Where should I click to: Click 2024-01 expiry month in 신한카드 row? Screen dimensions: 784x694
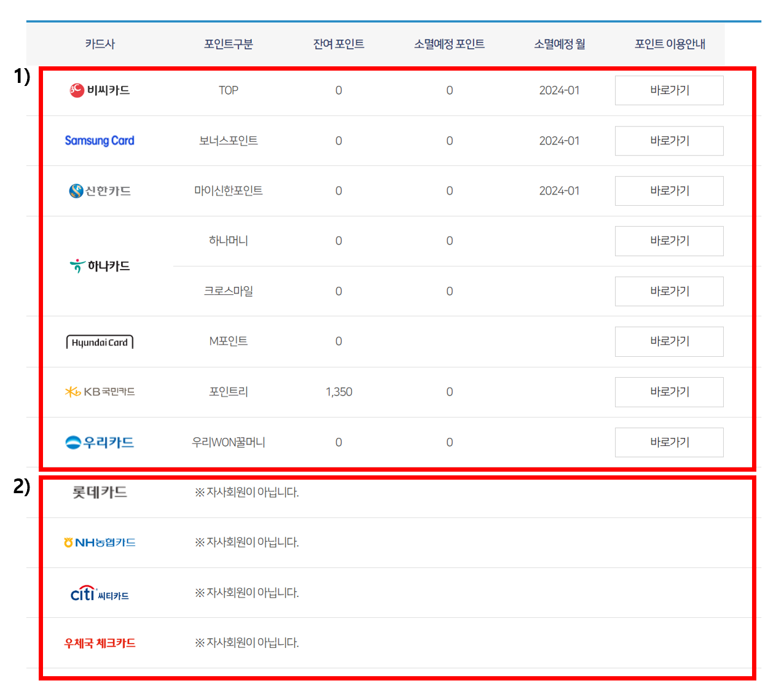click(x=559, y=191)
